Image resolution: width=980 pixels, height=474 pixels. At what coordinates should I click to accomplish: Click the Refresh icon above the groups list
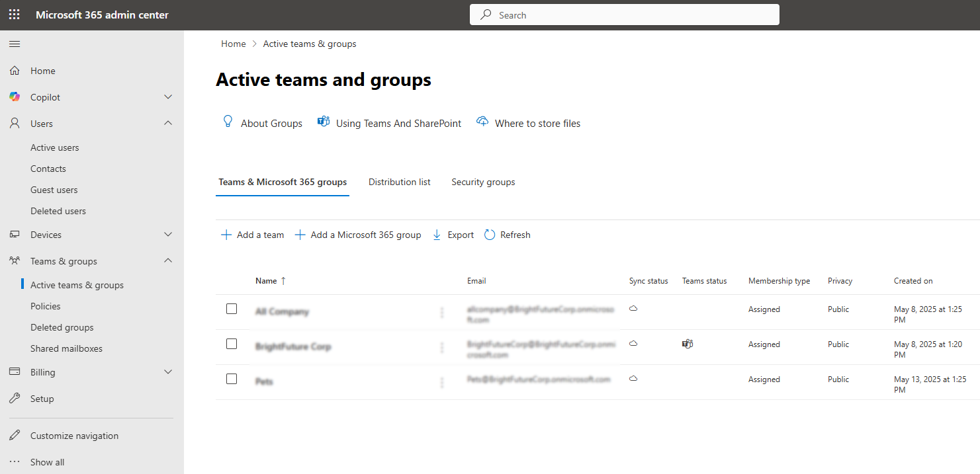point(489,235)
